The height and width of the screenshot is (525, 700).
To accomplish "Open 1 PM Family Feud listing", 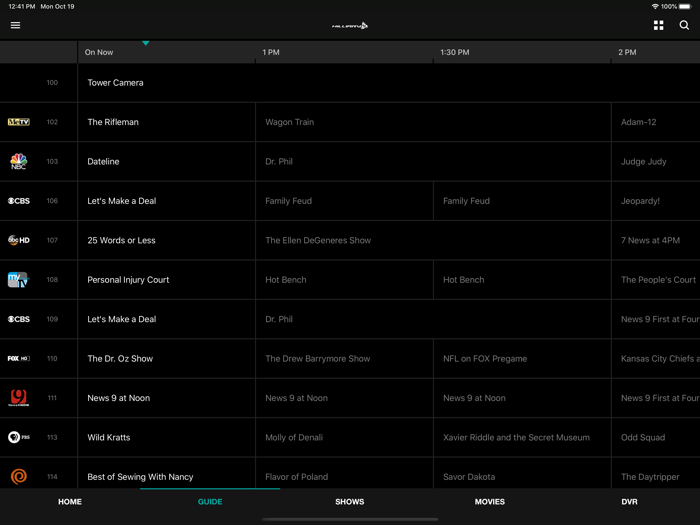I will (344, 201).
